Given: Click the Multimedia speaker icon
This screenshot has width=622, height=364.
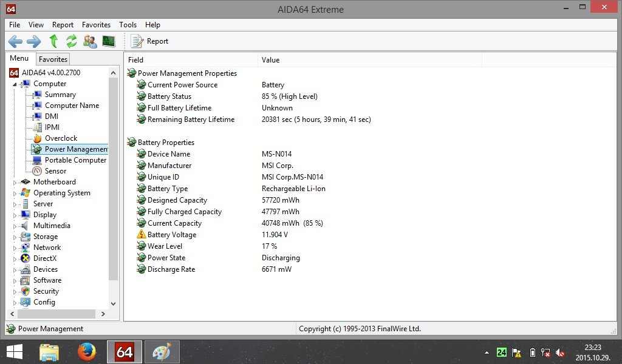Looking at the screenshot, I should coord(24,225).
